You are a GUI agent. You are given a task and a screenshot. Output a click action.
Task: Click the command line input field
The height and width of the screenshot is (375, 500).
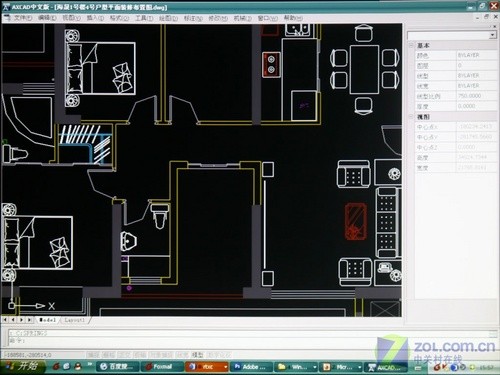(x=250, y=341)
